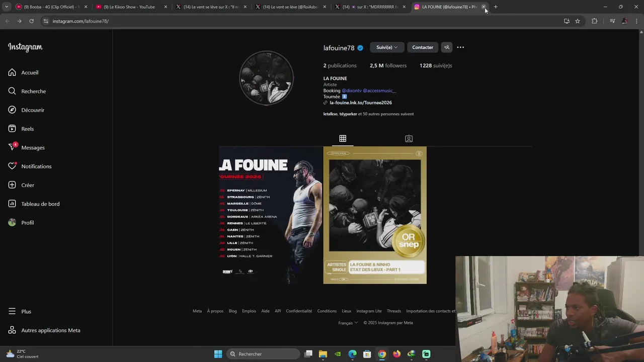Open the OR snep certification post

point(375,215)
